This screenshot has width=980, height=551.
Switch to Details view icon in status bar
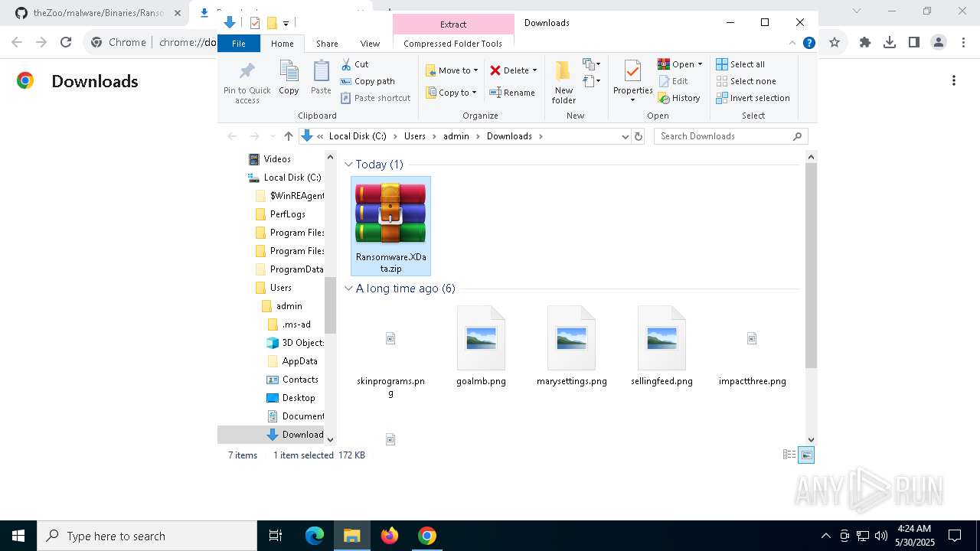point(789,455)
